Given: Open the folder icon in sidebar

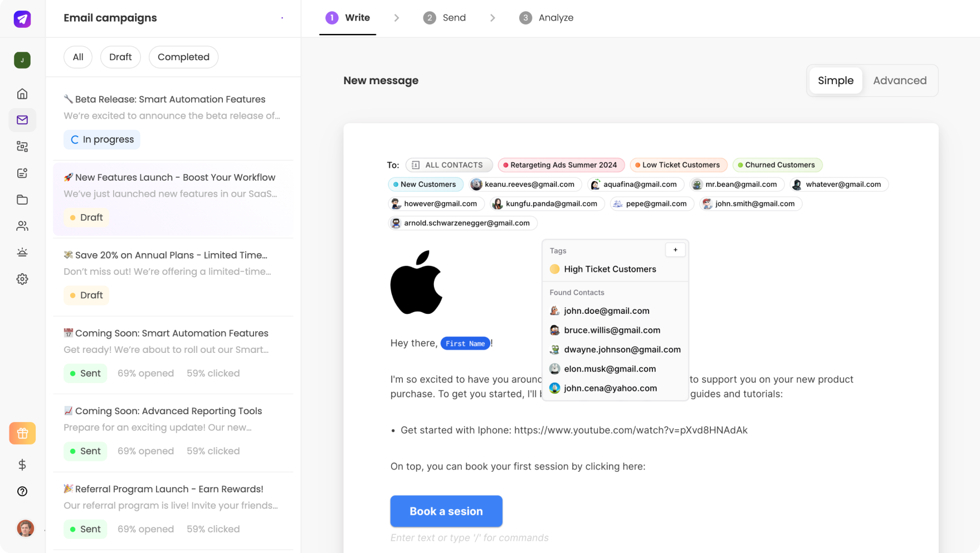Looking at the screenshot, I should 22,200.
